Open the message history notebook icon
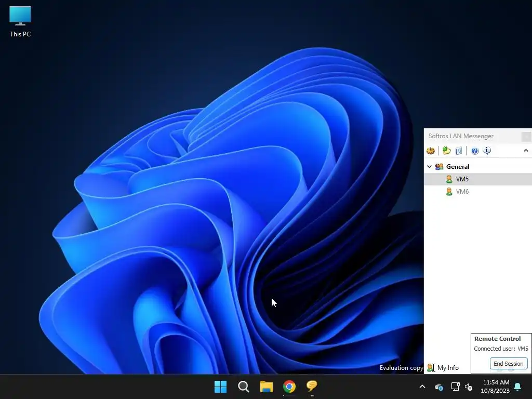Image resolution: width=532 pixels, height=399 pixels. (458, 151)
